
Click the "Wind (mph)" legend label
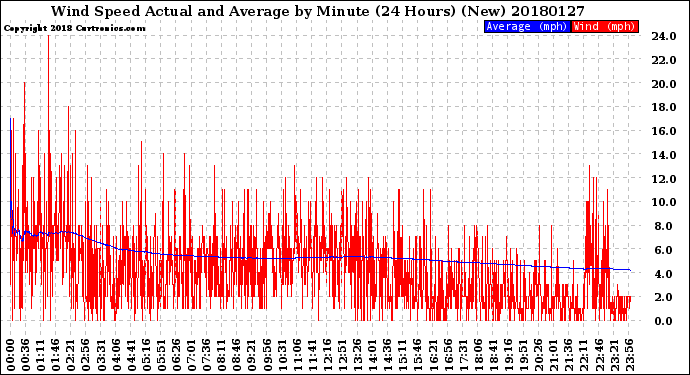coord(604,26)
